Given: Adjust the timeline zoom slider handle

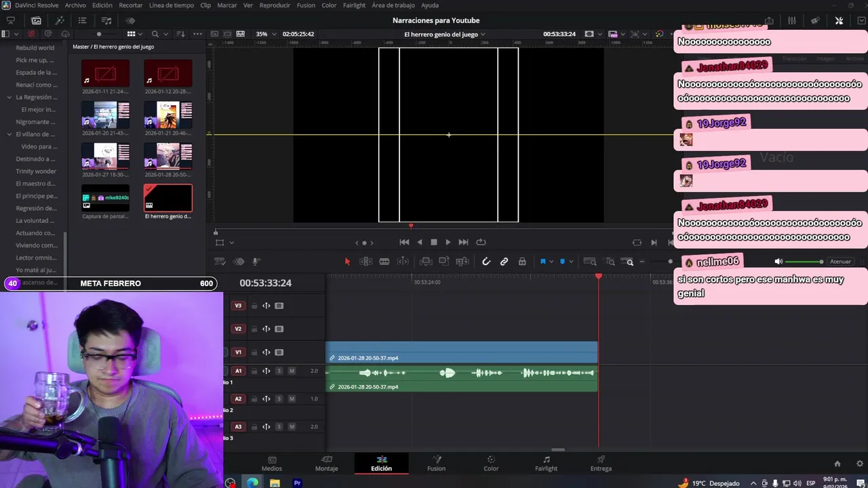Looking at the screenshot, I should click(670, 262).
